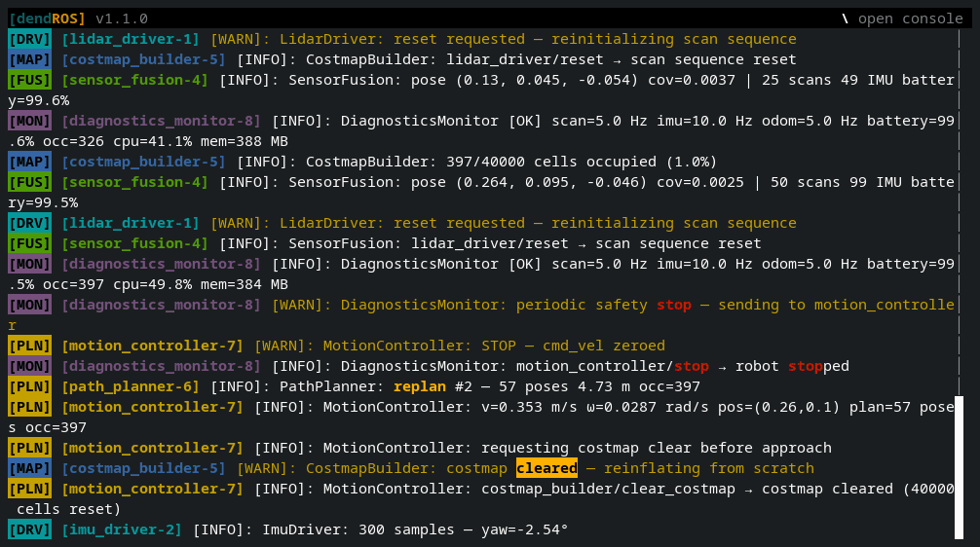Click the PLN tag on the STOP cmd_vel line

(x=29, y=346)
